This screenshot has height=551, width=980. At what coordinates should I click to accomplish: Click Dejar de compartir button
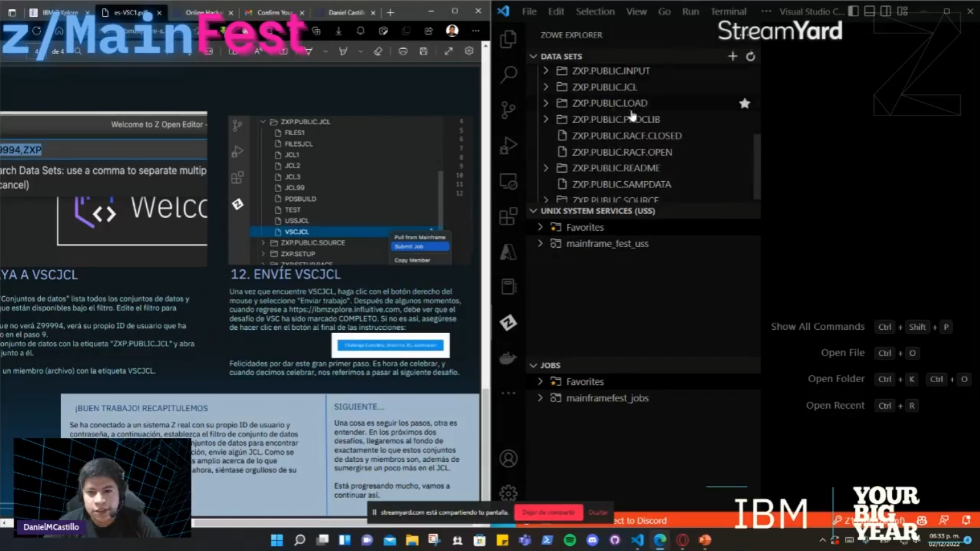click(x=549, y=512)
